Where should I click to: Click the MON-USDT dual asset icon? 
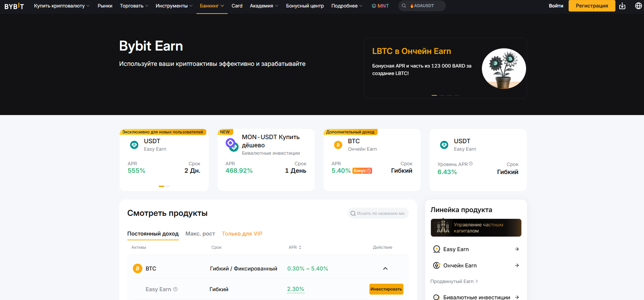(232, 145)
